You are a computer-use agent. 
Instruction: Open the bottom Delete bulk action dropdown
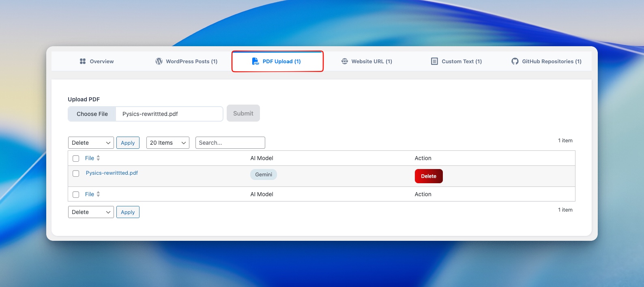click(91, 212)
